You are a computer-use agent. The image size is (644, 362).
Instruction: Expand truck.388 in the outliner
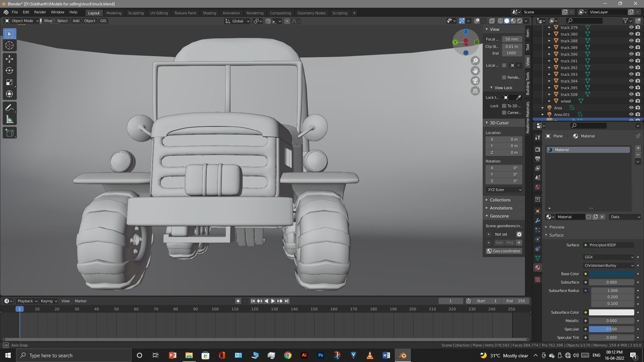(549, 41)
